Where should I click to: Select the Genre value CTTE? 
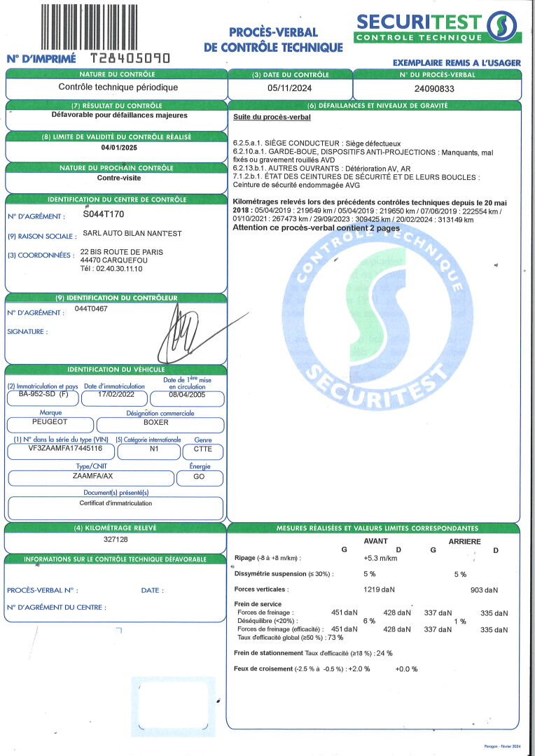202,449
